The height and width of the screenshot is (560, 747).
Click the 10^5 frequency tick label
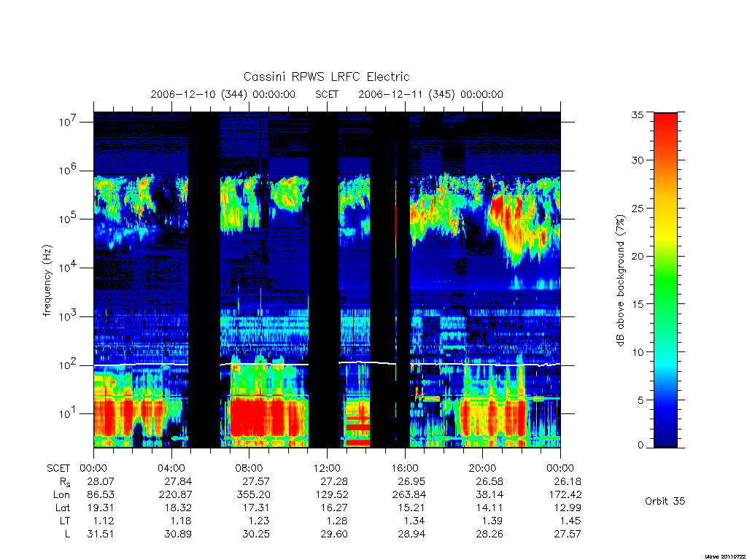click(x=68, y=219)
